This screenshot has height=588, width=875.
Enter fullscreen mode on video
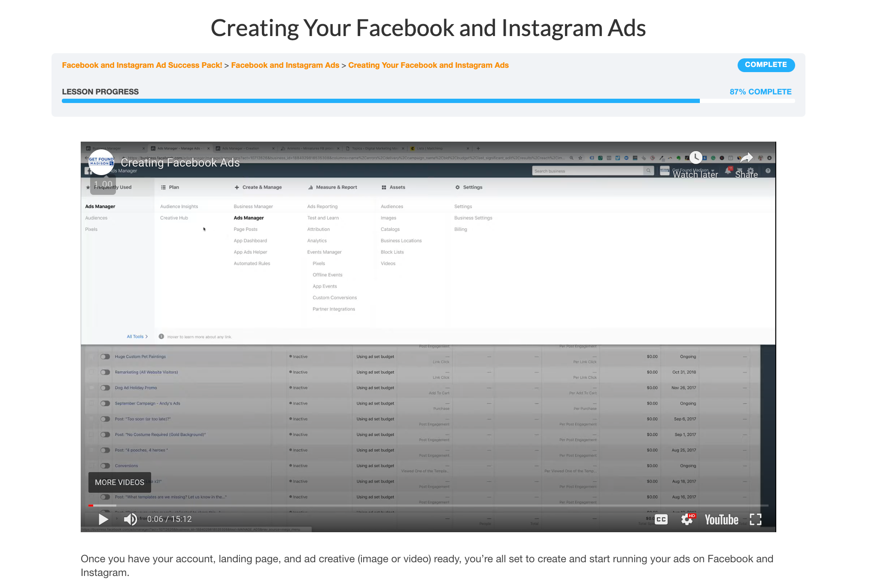click(756, 519)
